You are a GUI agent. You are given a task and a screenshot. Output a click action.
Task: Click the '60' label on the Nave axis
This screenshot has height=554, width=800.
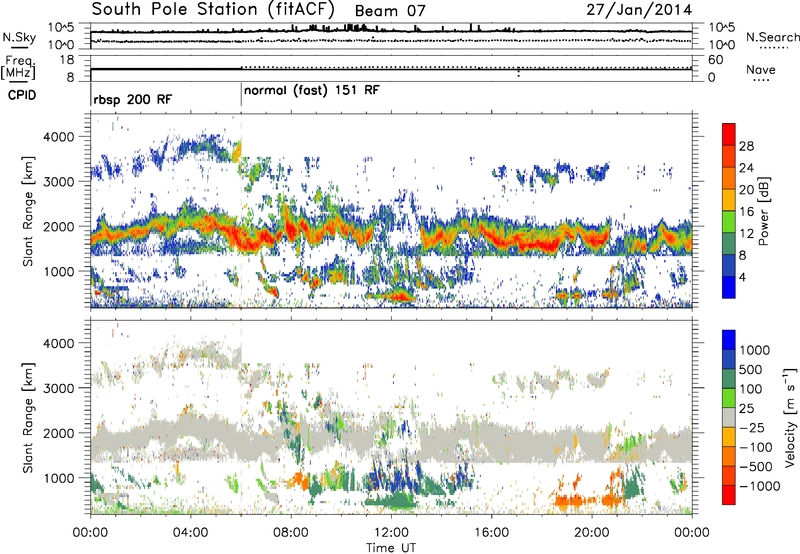coord(716,60)
